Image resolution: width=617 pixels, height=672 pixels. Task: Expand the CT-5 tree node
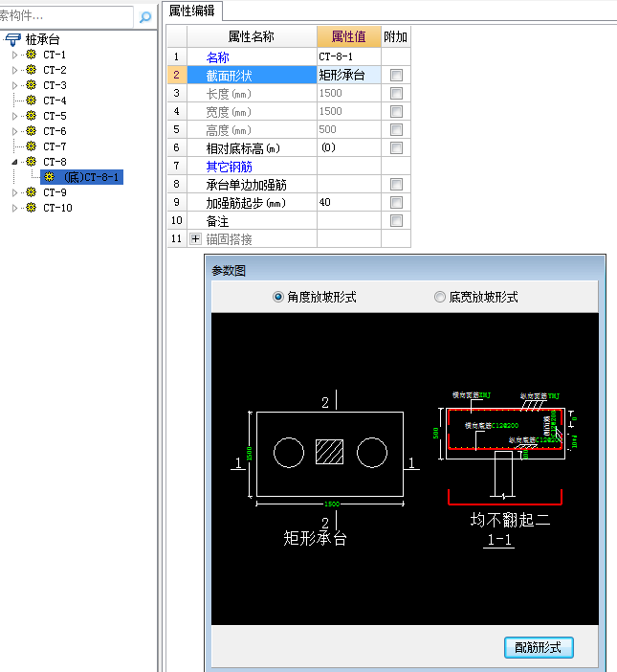coord(14,116)
